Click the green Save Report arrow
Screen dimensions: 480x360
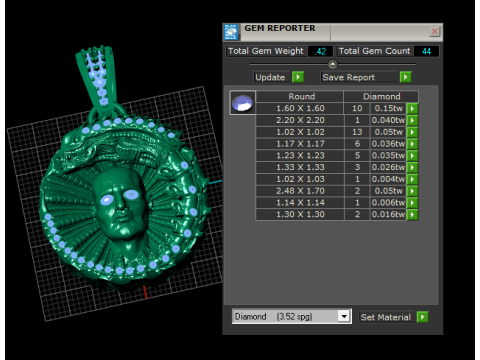(x=405, y=77)
